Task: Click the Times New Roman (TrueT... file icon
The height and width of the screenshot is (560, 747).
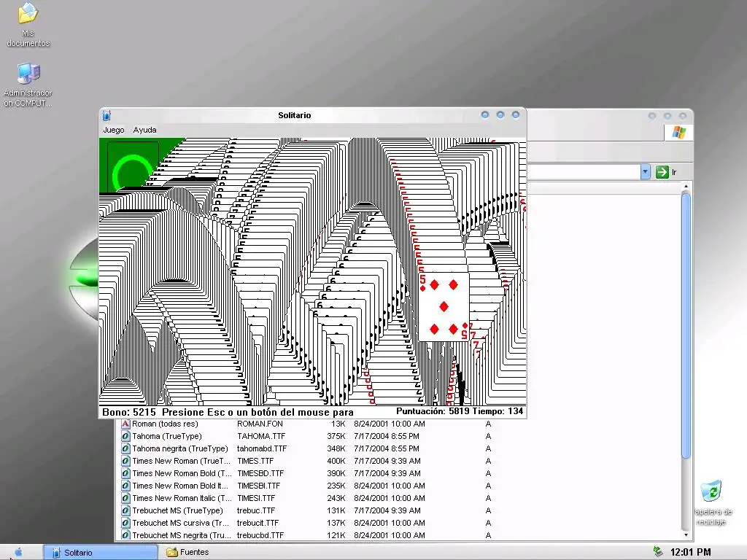Action: 125,461
